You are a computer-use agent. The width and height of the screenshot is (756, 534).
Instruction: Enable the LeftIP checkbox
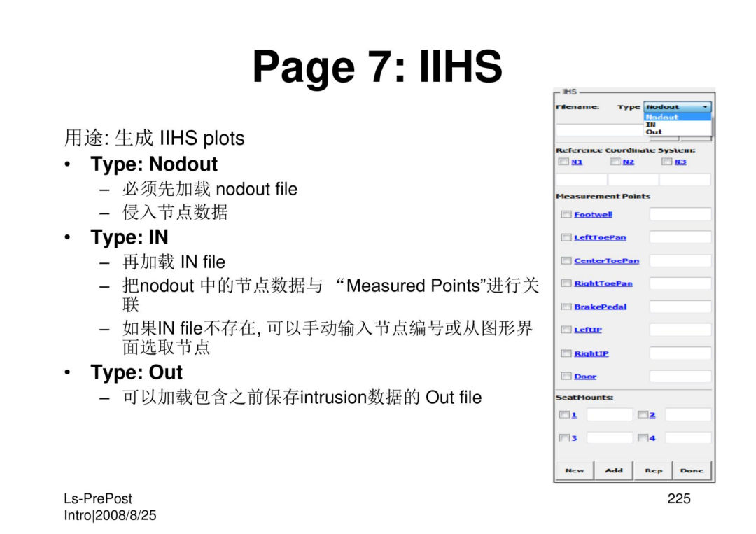click(x=566, y=330)
